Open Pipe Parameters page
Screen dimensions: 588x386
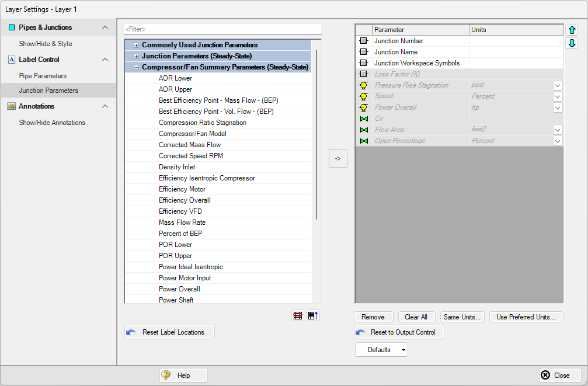coord(43,76)
